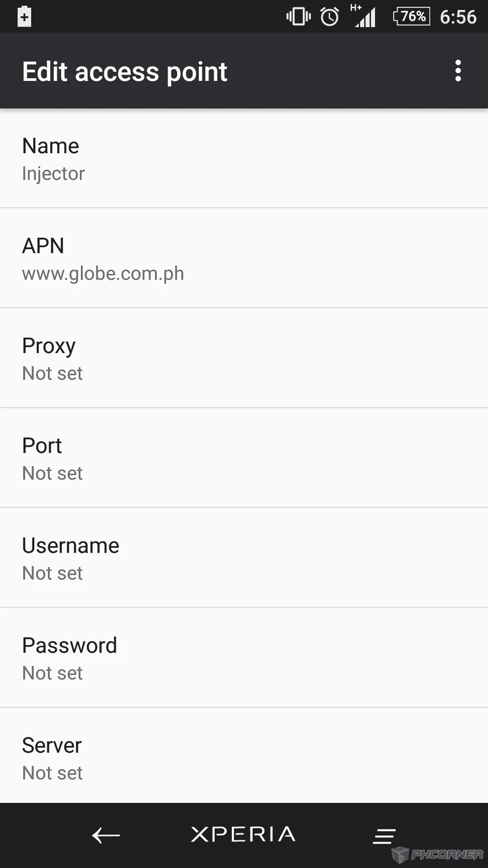Open the Proxy setting

point(244,359)
